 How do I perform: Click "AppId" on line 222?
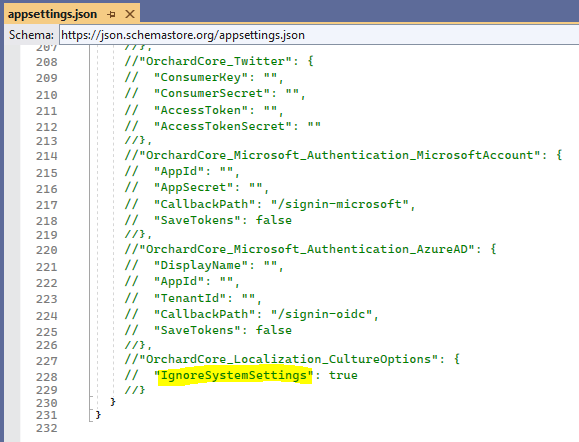[x=179, y=281]
